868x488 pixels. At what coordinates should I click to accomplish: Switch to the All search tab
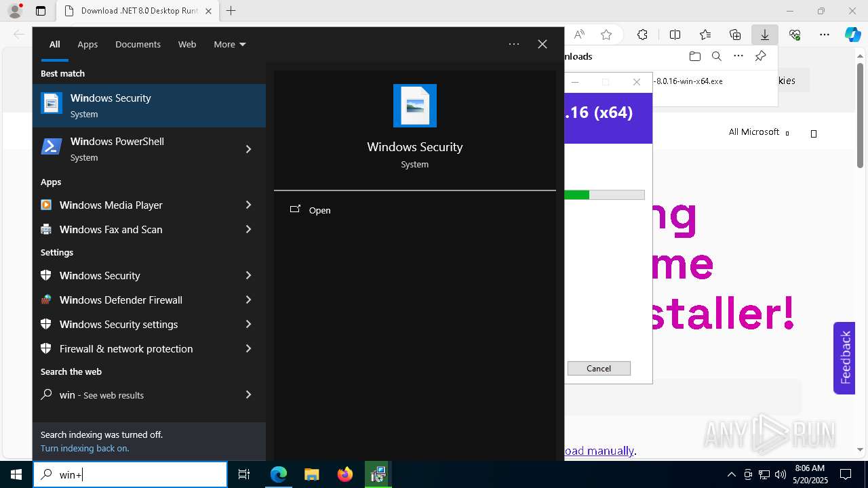tap(54, 44)
